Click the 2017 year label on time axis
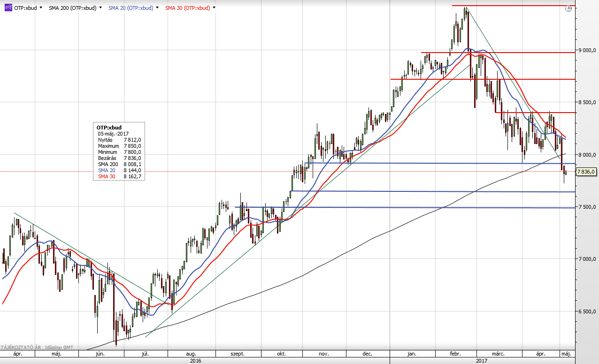Screen dimensions: 599x364 (x=482, y=361)
